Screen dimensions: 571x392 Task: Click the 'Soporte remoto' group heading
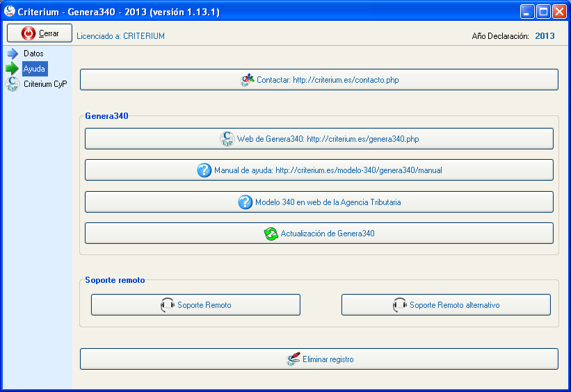(115, 280)
